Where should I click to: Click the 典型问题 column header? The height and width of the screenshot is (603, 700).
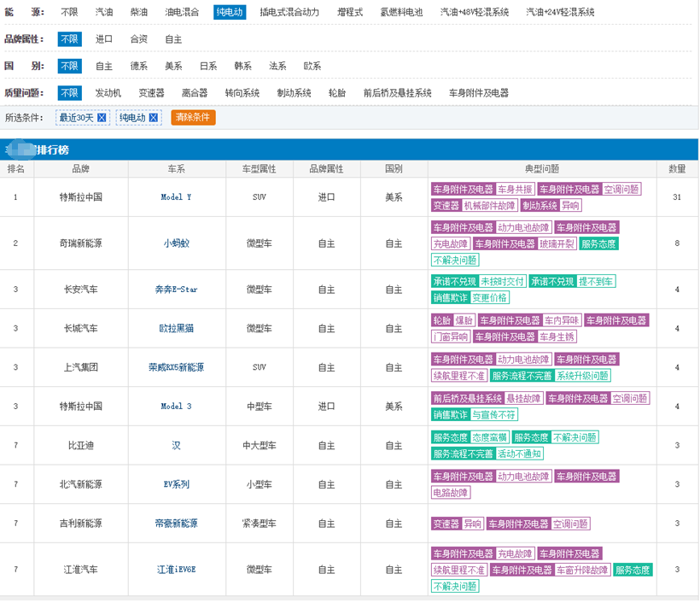point(542,169)
